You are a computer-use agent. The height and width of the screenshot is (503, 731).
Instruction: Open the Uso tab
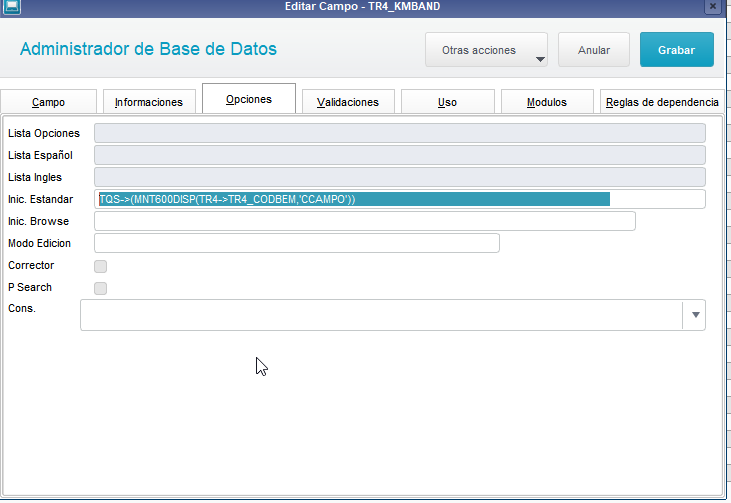click(448, 102)
